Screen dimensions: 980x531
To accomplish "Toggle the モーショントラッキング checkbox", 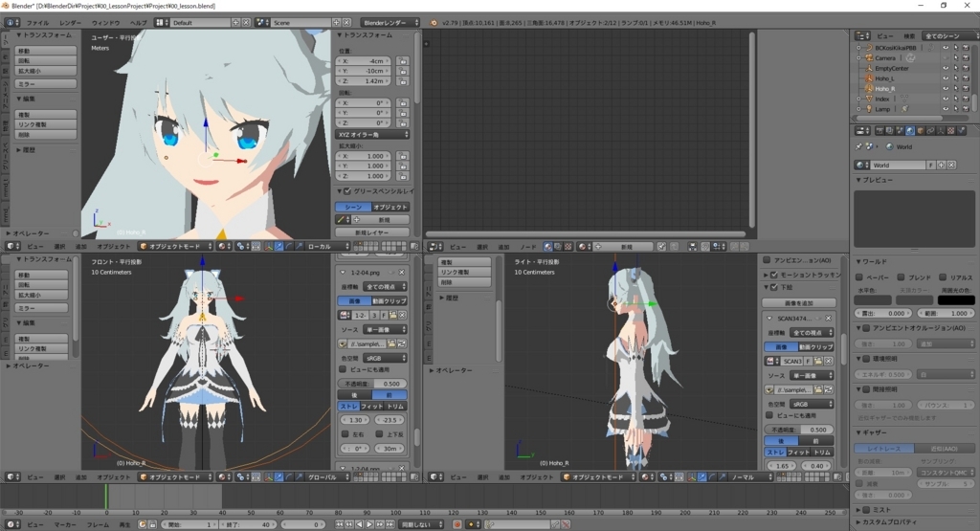I will [773, 275].
